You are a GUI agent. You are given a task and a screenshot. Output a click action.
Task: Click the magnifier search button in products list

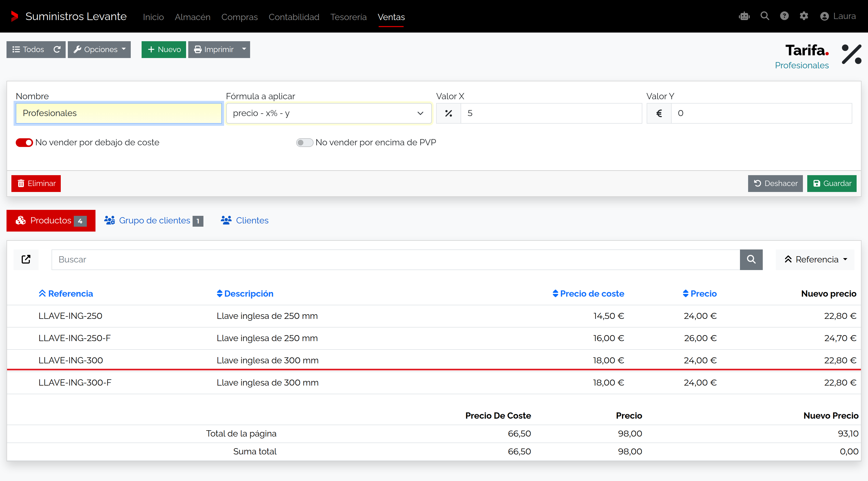click(751, 259)
